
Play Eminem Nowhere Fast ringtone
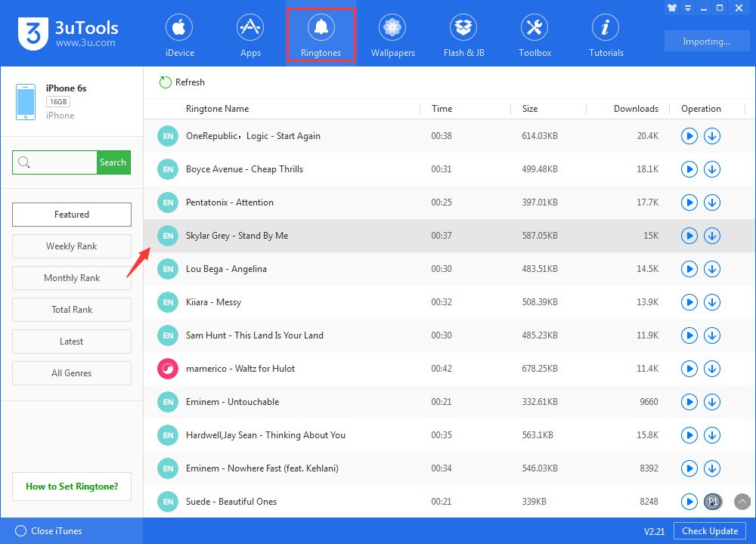[x=689, y=468]
